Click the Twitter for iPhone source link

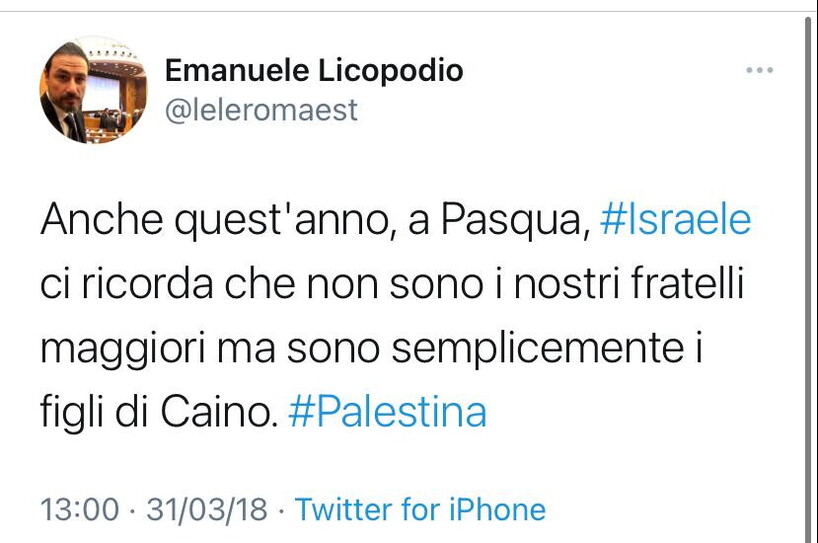tap(420, 510)
